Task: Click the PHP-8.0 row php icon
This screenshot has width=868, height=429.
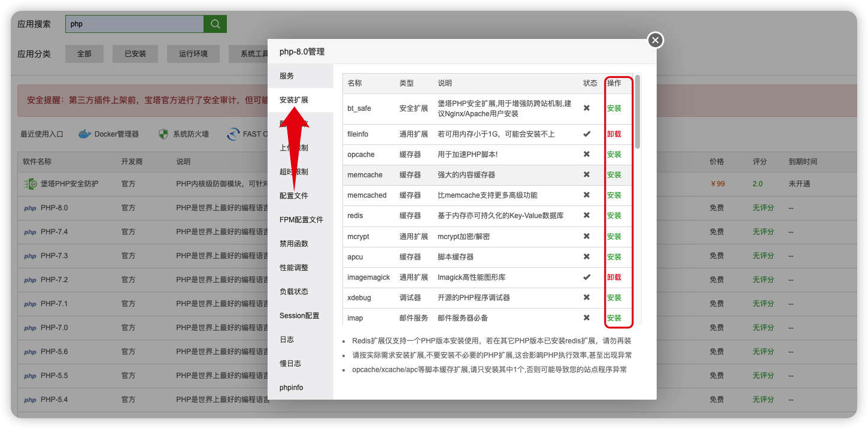Action: pyautogui.click(x=30, y=209)
